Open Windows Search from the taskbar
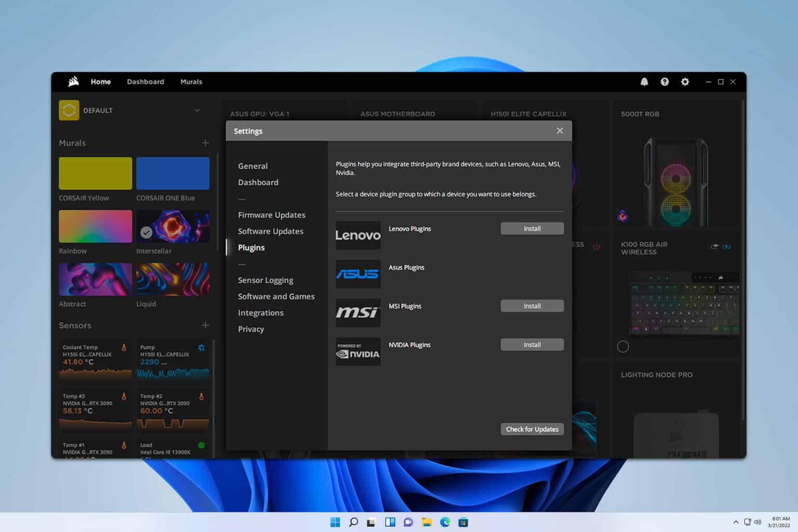798x532 pixels. (x=353, y=522)
